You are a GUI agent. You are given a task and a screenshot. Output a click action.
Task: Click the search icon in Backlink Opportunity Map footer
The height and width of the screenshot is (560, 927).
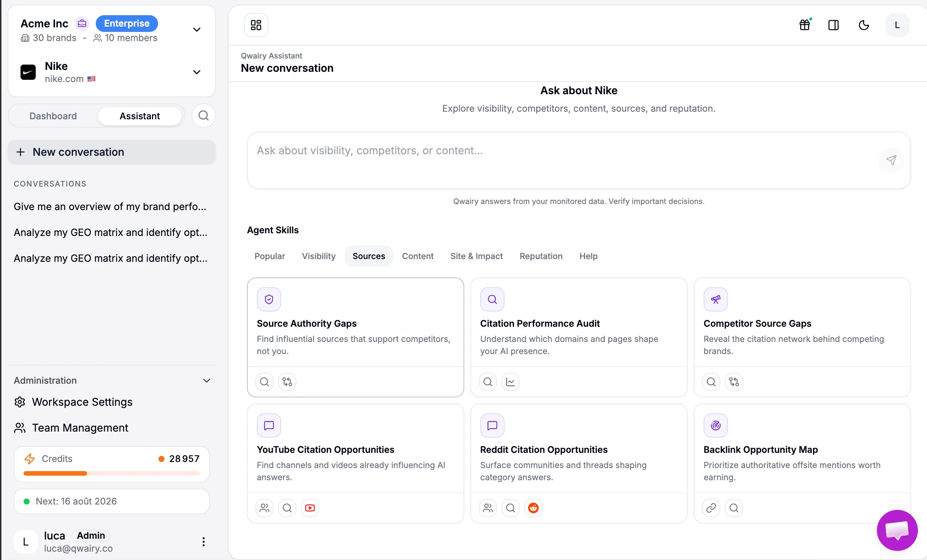tap(734, 508)
